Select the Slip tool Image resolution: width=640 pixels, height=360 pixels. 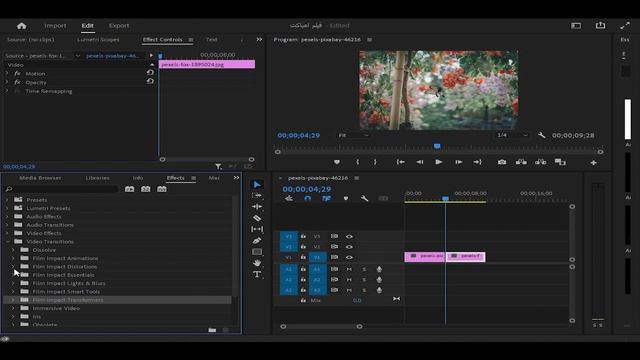pyautogui.click(x=257, y=229)
